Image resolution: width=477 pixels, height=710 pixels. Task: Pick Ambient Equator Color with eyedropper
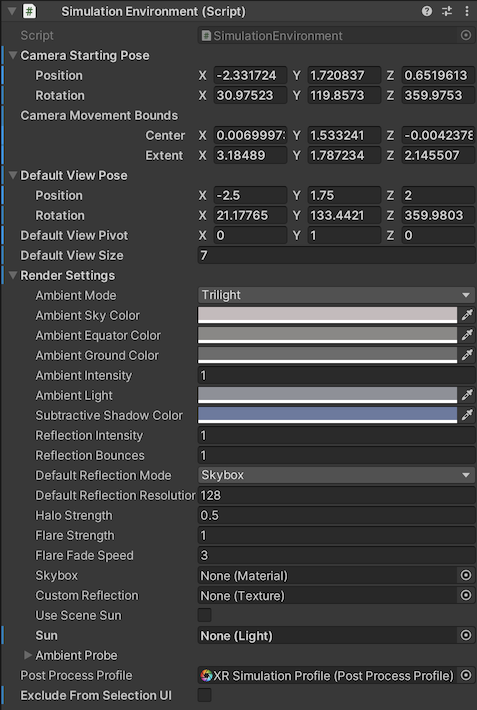tap(467, 335)
